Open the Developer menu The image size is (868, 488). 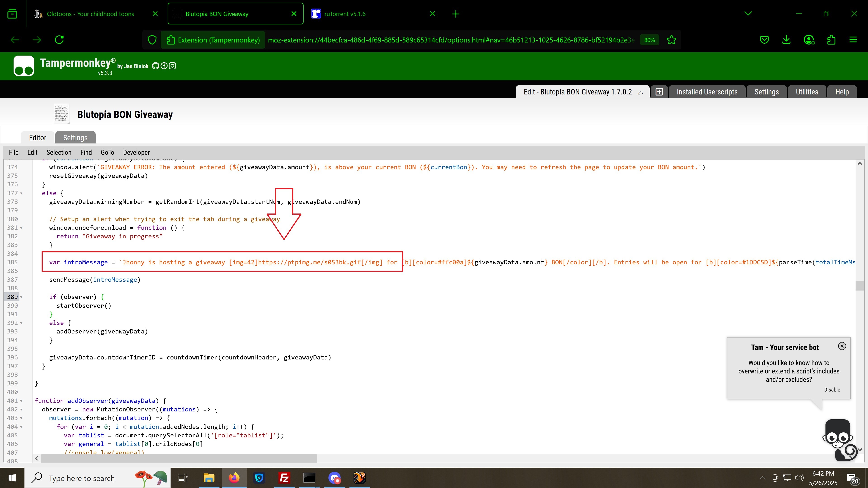coord(136,152)
